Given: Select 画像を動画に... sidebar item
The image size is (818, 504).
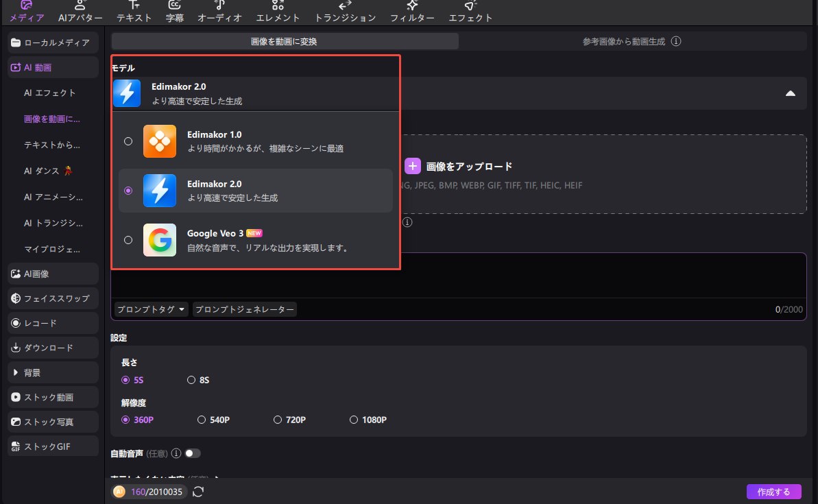Looking at the screenshot, I should coord(51,119).
